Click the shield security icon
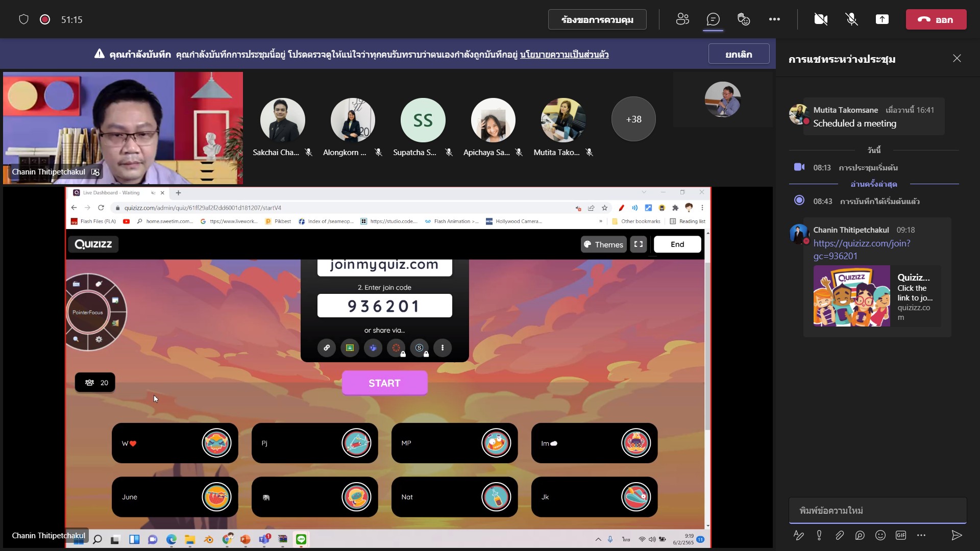Viewport: 980px width, 551px height. pos(23,19)
